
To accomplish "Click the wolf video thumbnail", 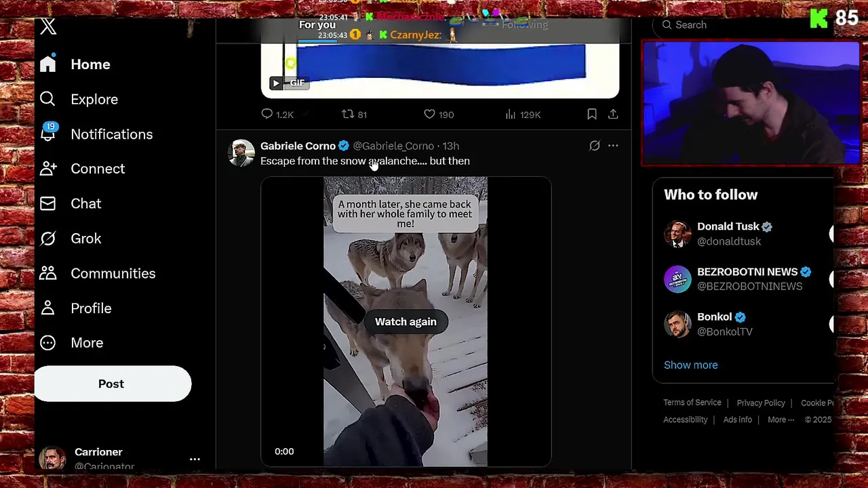I will click(406, 321).
